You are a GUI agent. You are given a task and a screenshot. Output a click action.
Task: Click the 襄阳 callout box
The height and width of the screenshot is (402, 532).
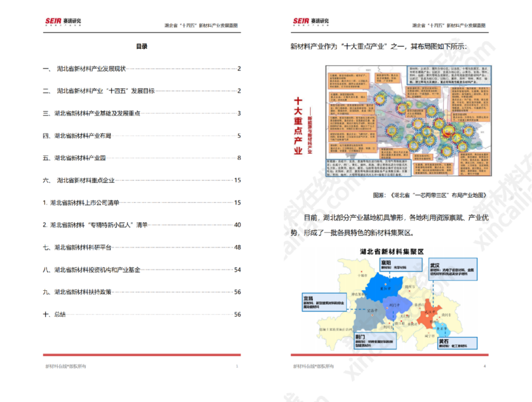coord(400,265)
